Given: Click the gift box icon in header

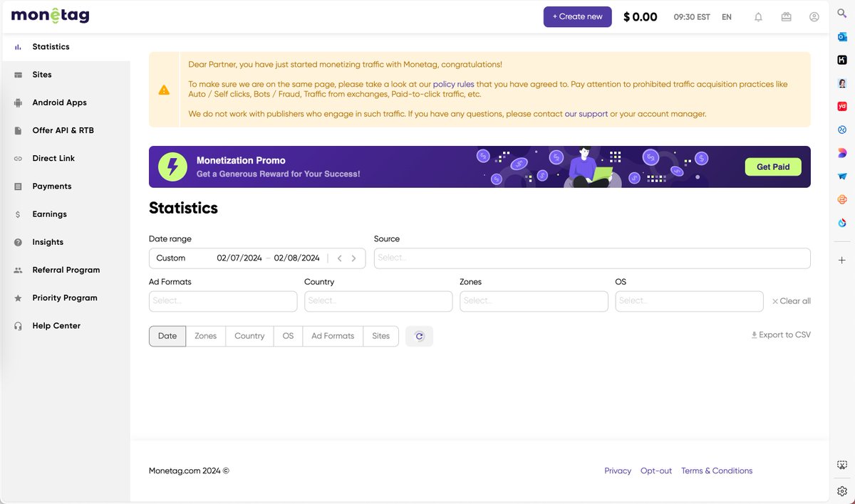Looking at the screenshot, I should click(787, 17).
